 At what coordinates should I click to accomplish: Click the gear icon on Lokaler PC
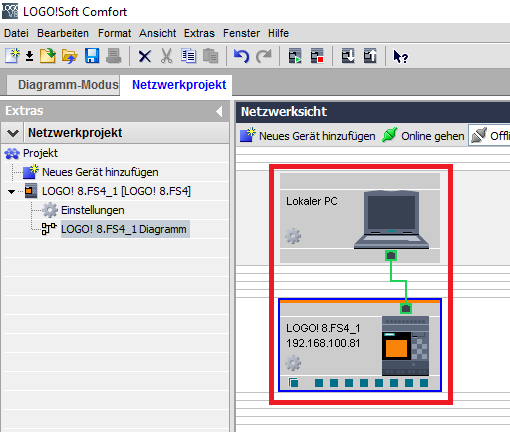tap(293, 236)
